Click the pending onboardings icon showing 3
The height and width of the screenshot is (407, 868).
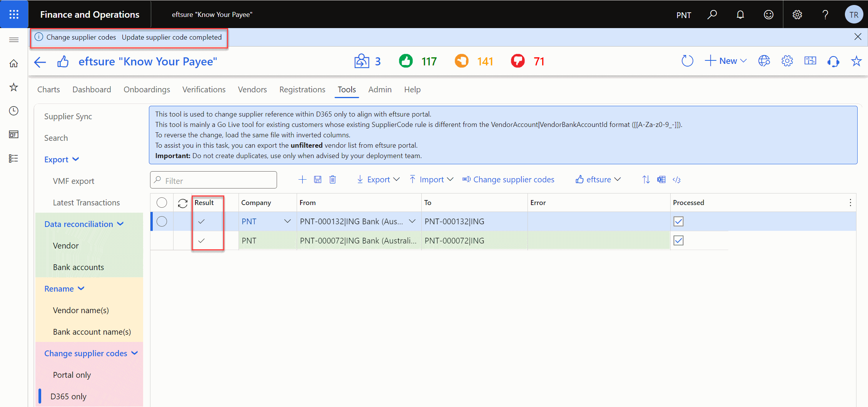362,61
